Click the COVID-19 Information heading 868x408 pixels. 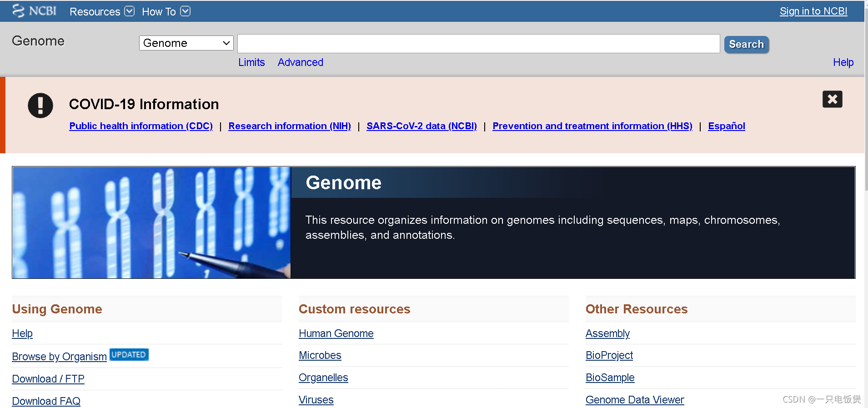pyautogui.click(x=144, y=104)
